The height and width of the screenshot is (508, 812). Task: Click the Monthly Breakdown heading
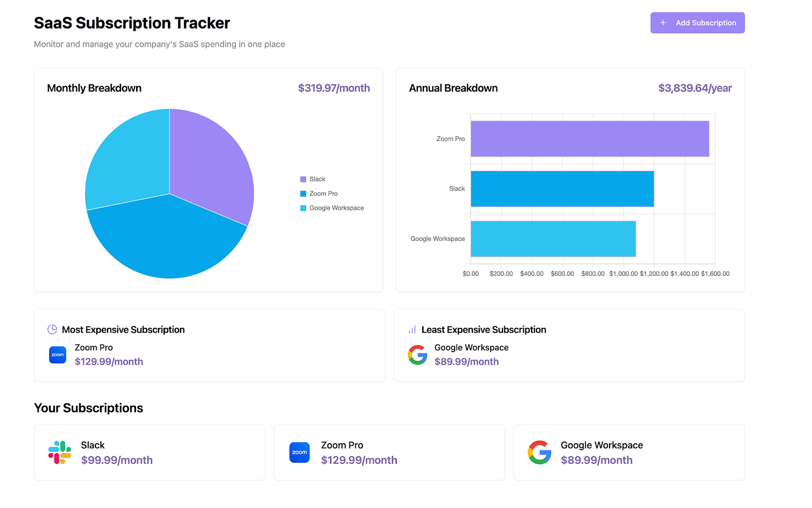pos(94,88)
